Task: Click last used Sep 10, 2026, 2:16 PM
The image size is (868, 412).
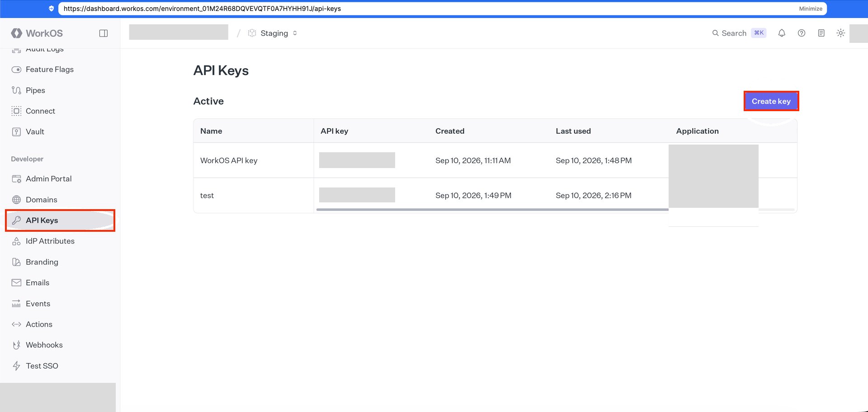Action: [594, 196]
